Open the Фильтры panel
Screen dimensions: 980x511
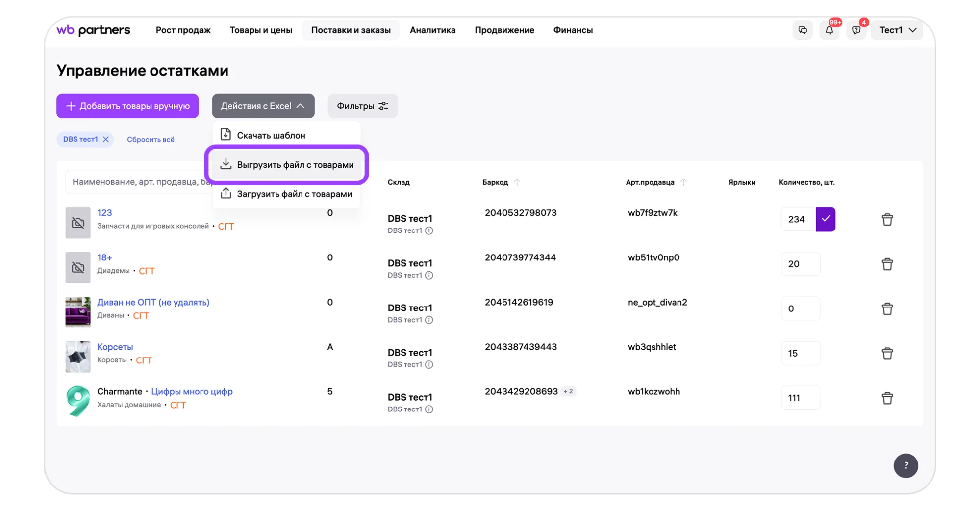coord(362,106)
